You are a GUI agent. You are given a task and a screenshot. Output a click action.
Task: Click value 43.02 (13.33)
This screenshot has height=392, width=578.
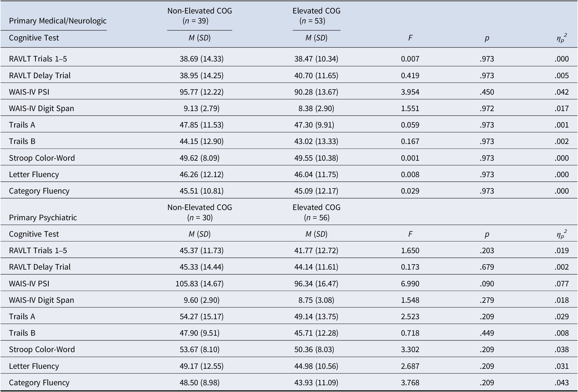[316, 141]
